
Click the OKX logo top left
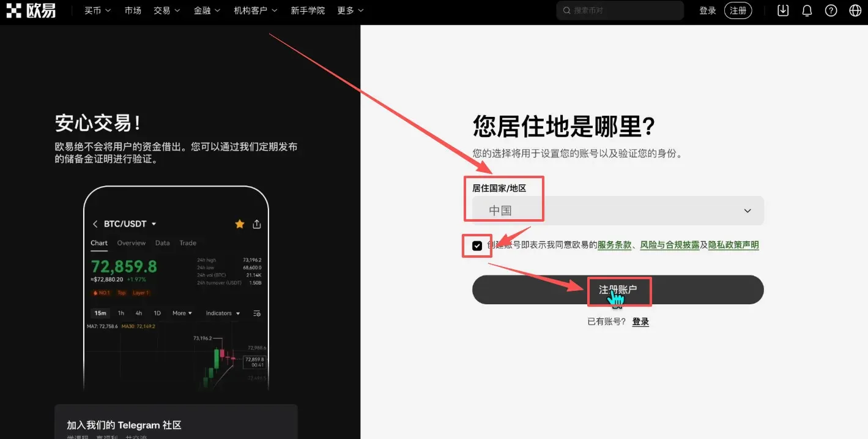[32, 10]
